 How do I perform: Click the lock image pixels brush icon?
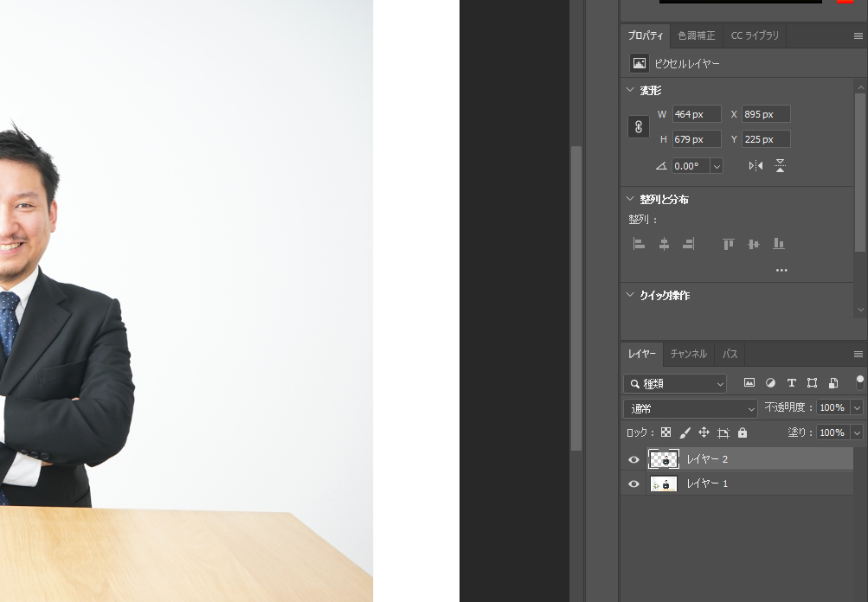coord(685,432)
